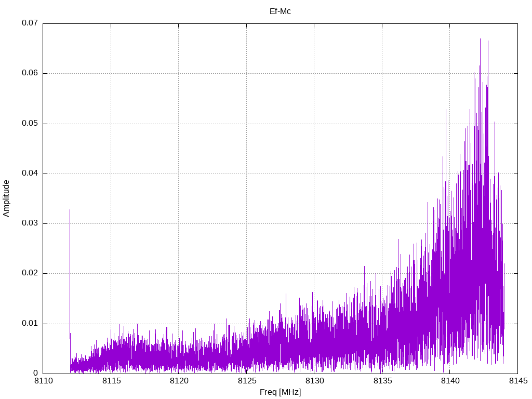Click the tallest peak tip near 8142 MHz

click(x=480, y=38)
